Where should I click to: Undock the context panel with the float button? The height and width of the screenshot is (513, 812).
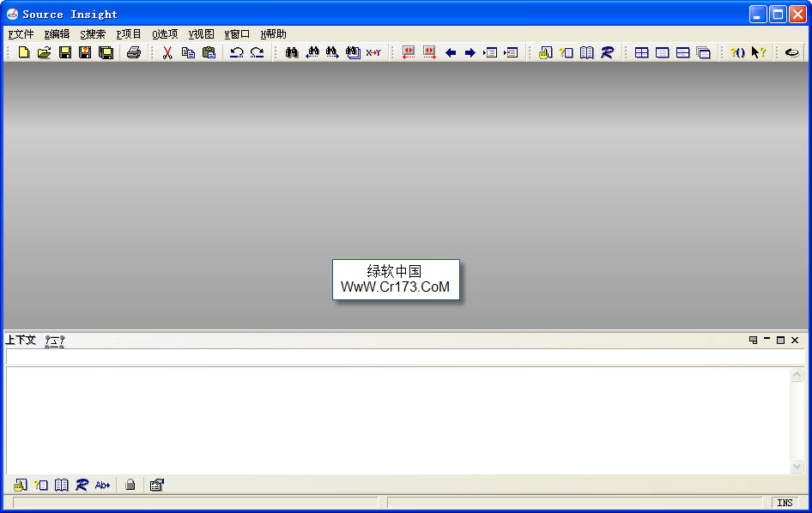pos(753,340)
